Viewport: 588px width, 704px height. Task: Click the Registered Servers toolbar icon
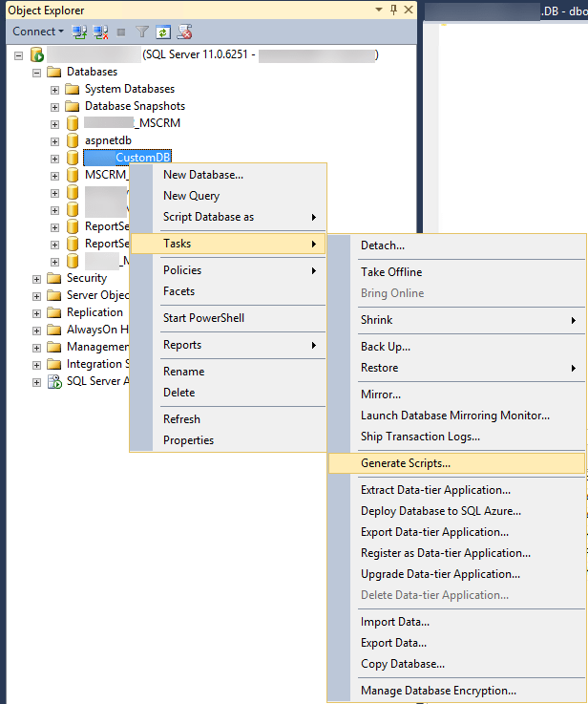click(x=184, y=32)
